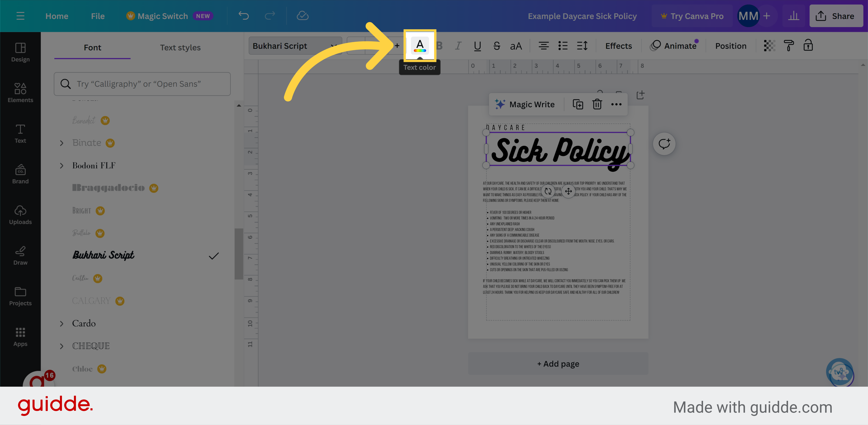Open the Apps panel
Viewport: 868px width, 425px height.
(20, 337)
